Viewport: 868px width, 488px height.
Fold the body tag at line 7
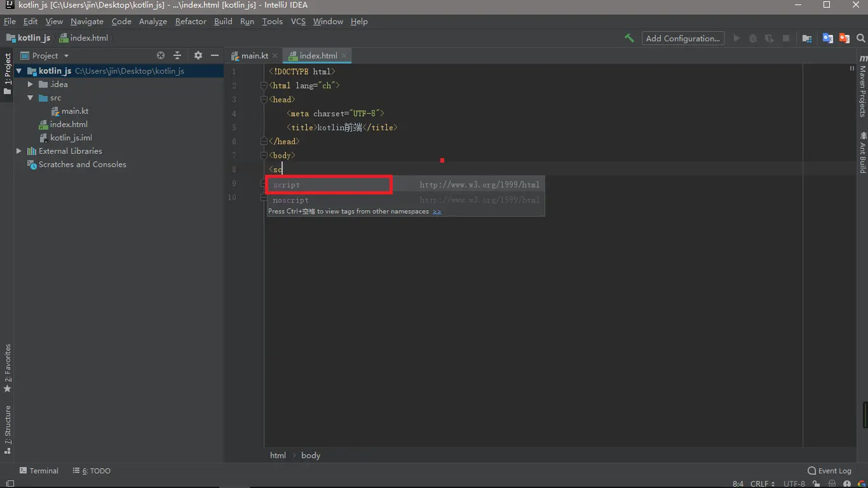tap(264, 155)
